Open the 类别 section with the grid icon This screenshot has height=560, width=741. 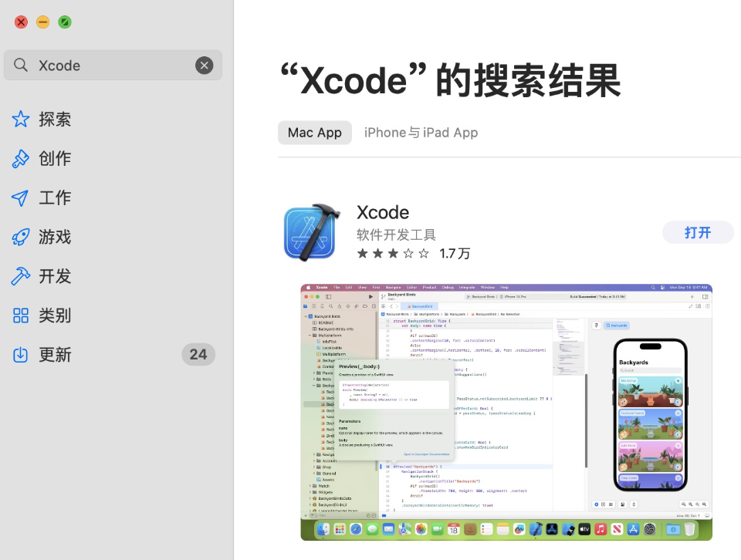pyautogui.click(x=42, y=315)
